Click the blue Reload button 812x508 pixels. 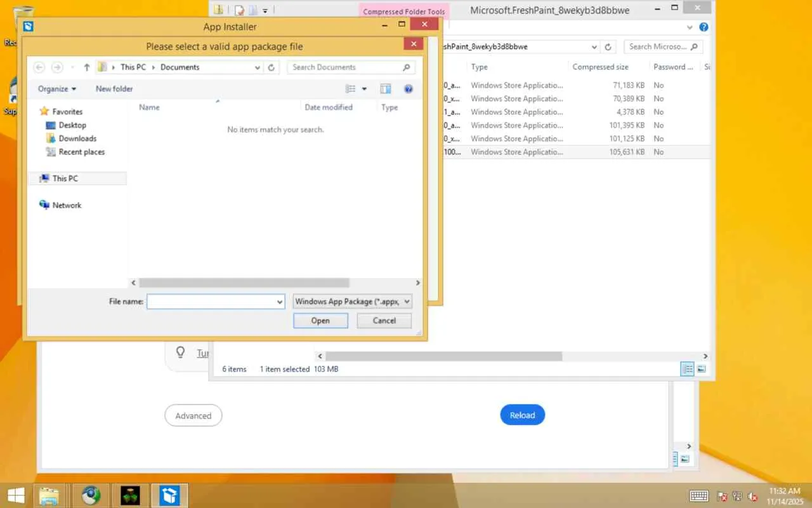tap(522, 415)
